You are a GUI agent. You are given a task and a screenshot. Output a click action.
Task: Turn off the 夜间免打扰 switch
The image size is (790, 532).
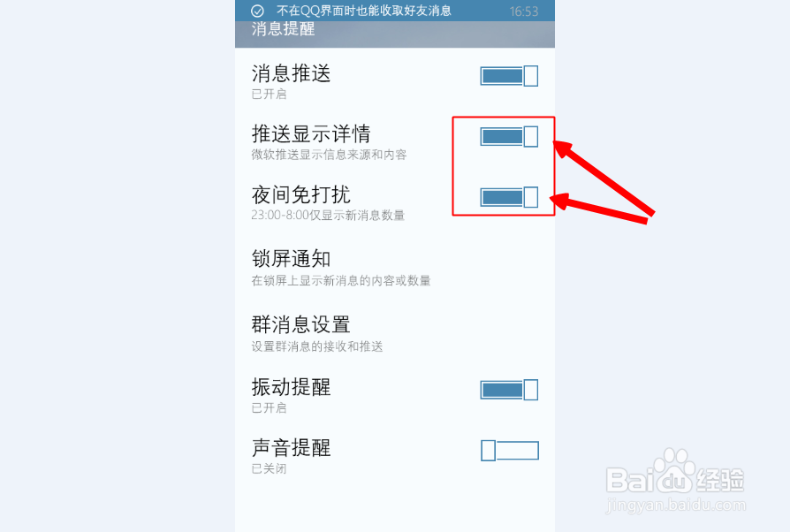pyautogui.click(x=509, y=197)
